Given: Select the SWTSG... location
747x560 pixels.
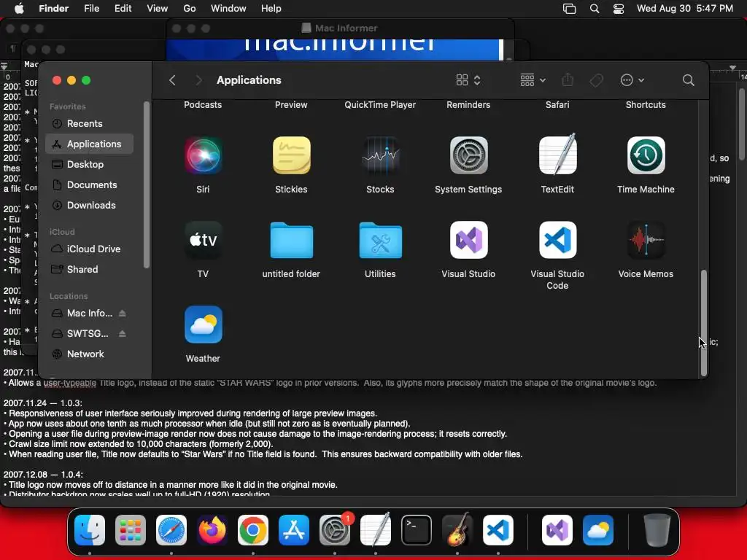Looking at the screenshot, I should 90,334.
